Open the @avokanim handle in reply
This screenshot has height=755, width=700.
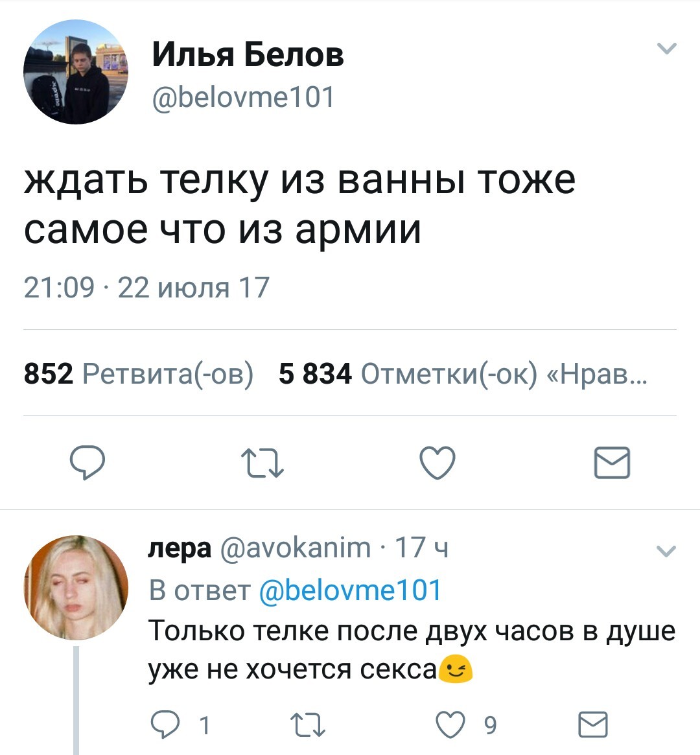point(296,548)
